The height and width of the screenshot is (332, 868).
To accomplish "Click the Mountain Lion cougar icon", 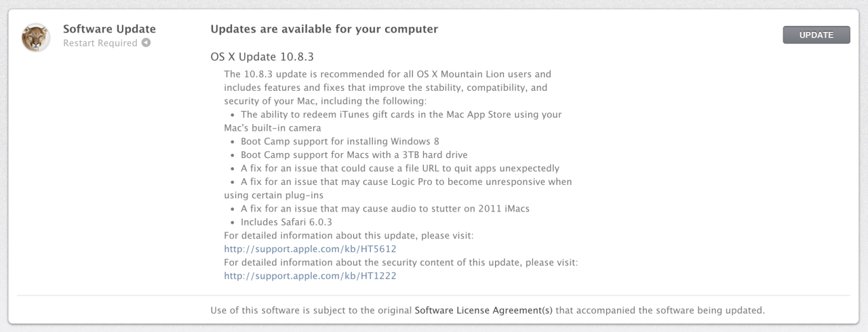I will pyautogui.click(x=35, y=37).
